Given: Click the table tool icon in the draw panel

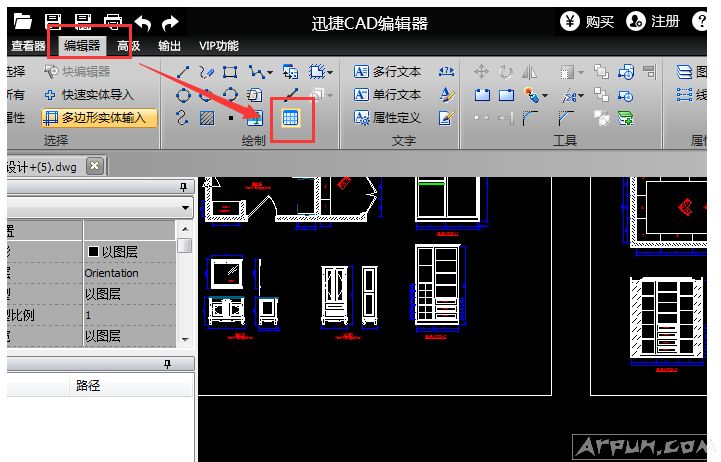Looking at the screenshot, I should click(x=290, y=118).
